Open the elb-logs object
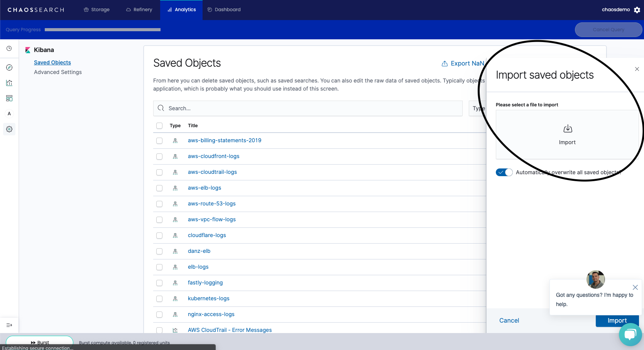The width and height of the screenshot is (644, 350). pyautogui.click(x=198, y=267)
